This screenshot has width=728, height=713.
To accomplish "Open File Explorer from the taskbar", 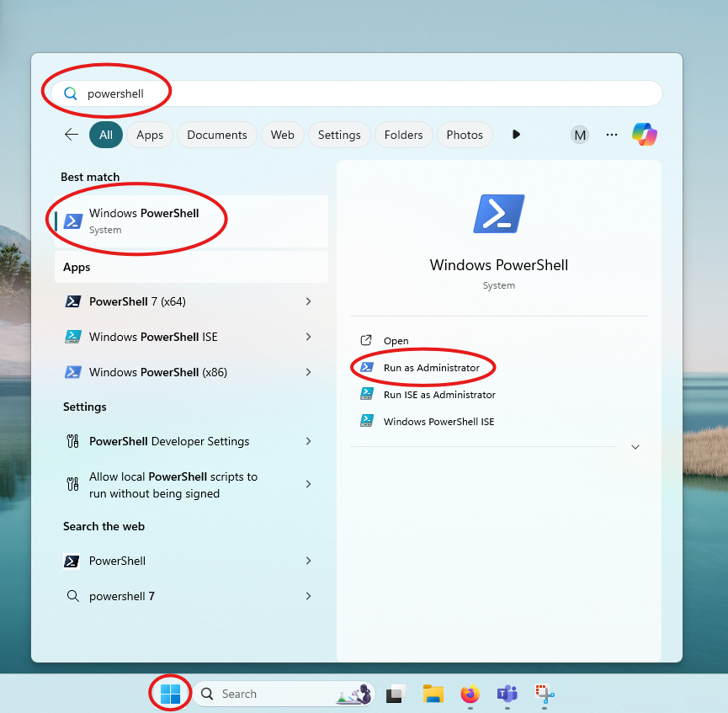I will 433,694.
